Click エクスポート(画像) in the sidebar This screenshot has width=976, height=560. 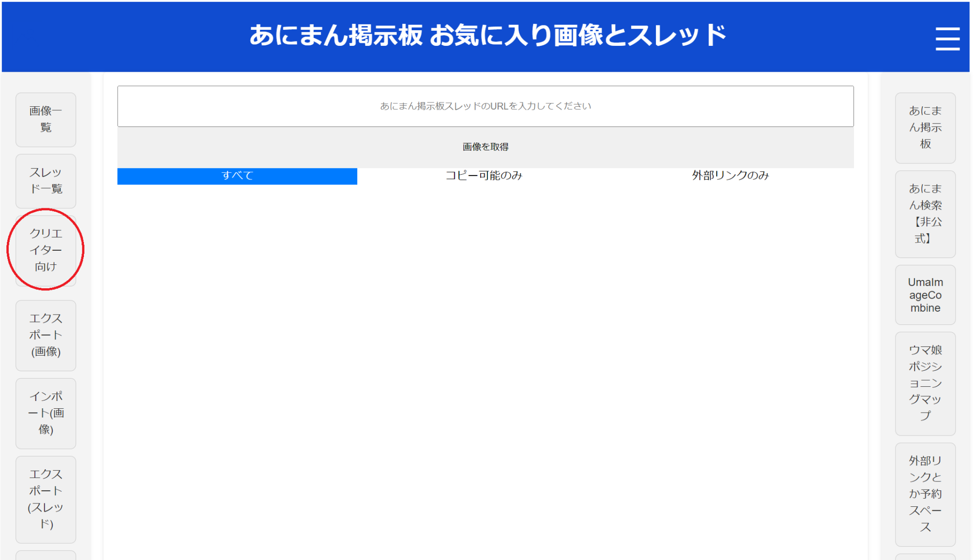(46, 335)
